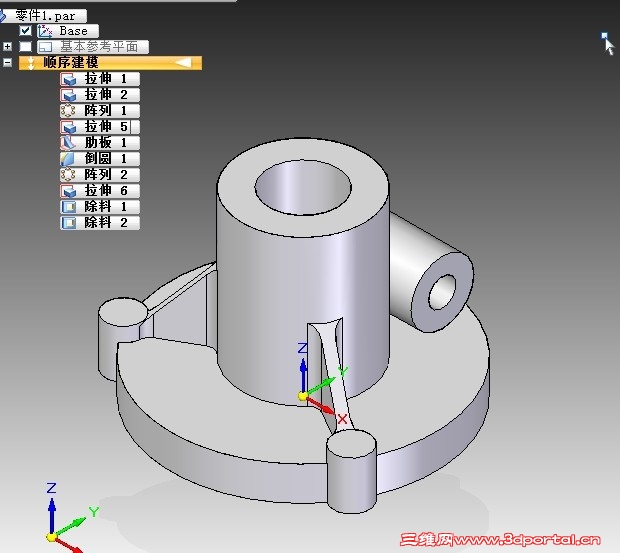The image size is (620, 553).
Task: Click the 除料 1 text label
Action: (x=106, y=207)
